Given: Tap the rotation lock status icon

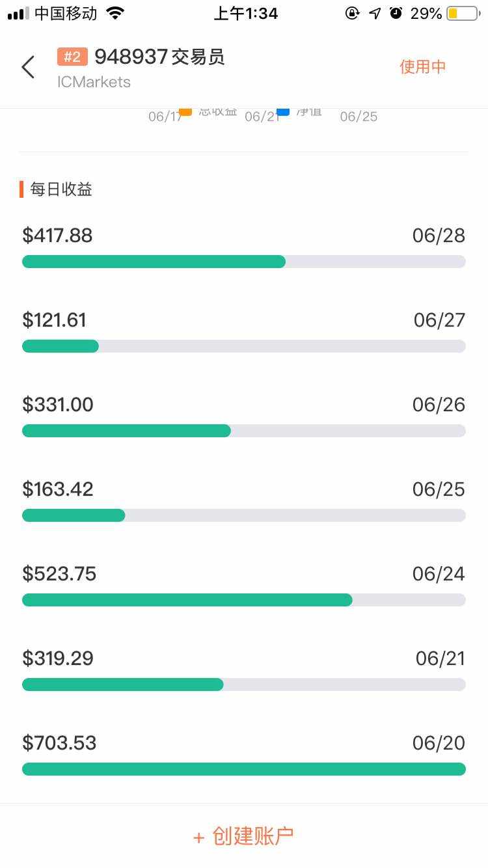Looking at the screenshot, I should 352,13.
